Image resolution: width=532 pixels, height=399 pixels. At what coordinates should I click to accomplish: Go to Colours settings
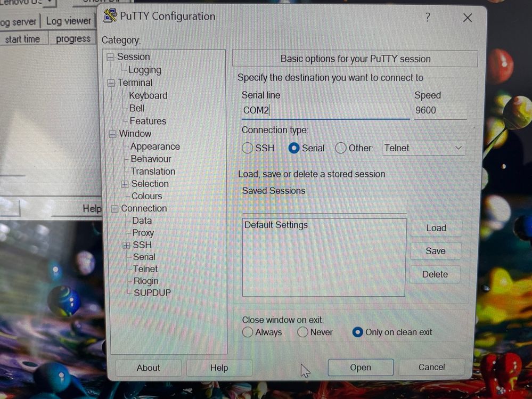point(146,196)
